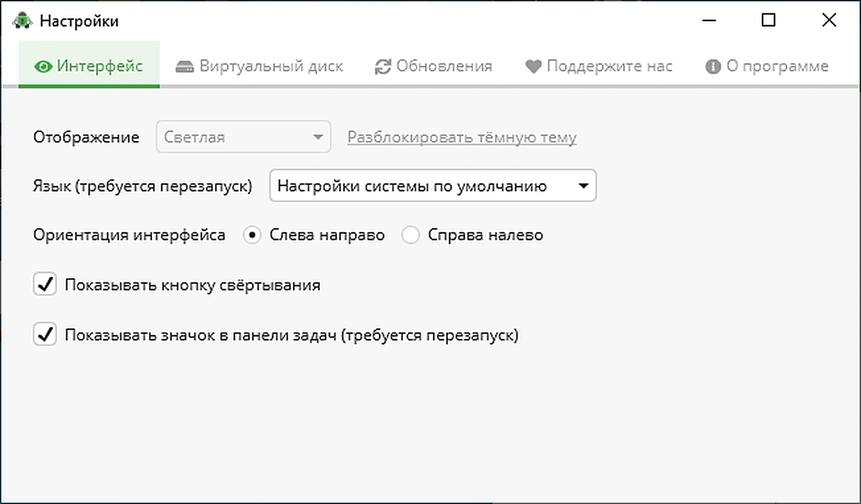Toggle Показывать значок в панели задач checkbox
Viewport: 861px width, 504px height.
click(x=45, y=334)
